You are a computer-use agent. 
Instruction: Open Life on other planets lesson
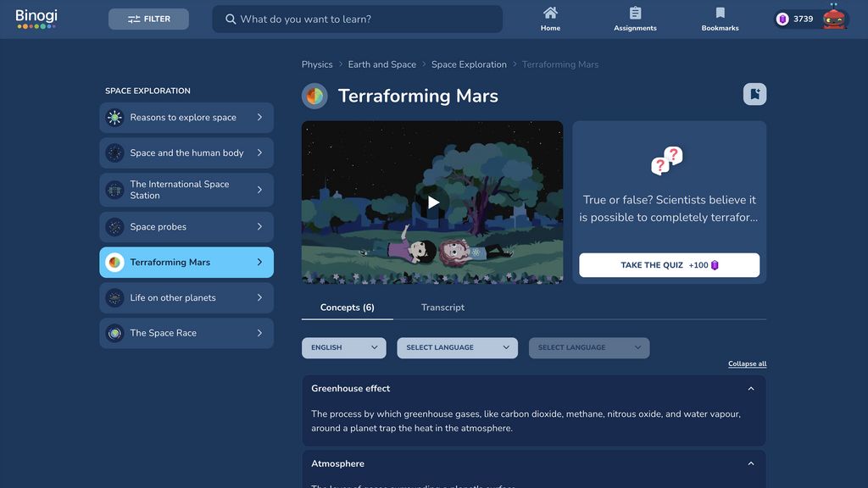(186, 297)
